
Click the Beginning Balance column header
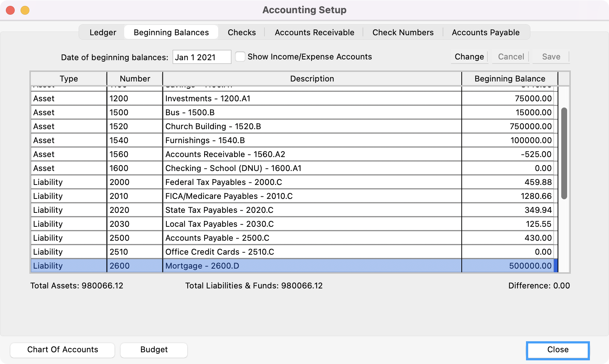(509, 79)
